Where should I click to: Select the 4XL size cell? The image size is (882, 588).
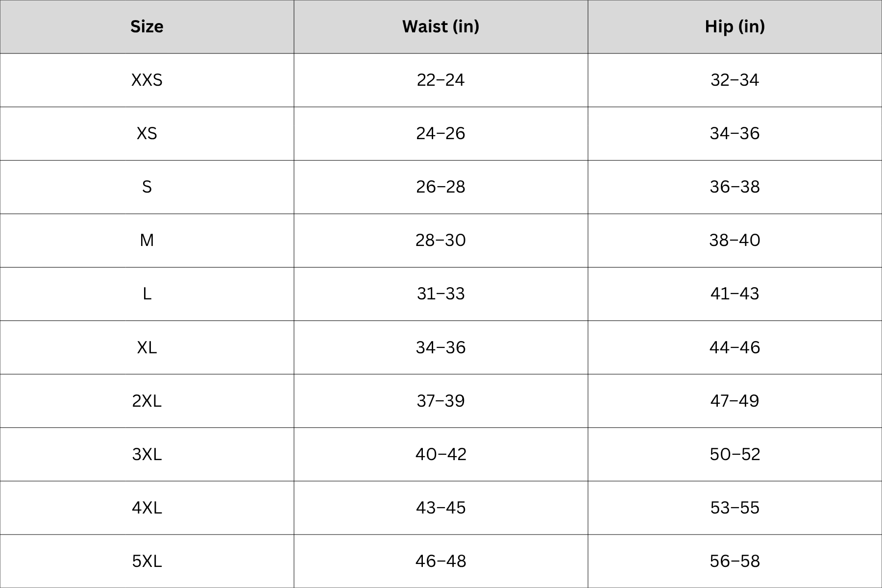point(147,507)
